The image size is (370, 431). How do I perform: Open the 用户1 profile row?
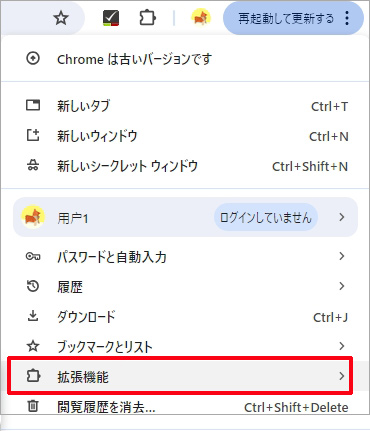tap(185, 217)
